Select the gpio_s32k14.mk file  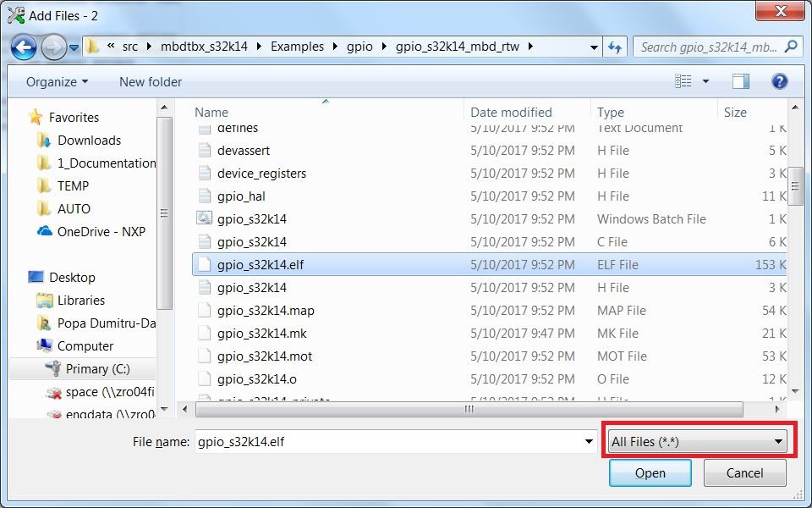pos(490,334)
